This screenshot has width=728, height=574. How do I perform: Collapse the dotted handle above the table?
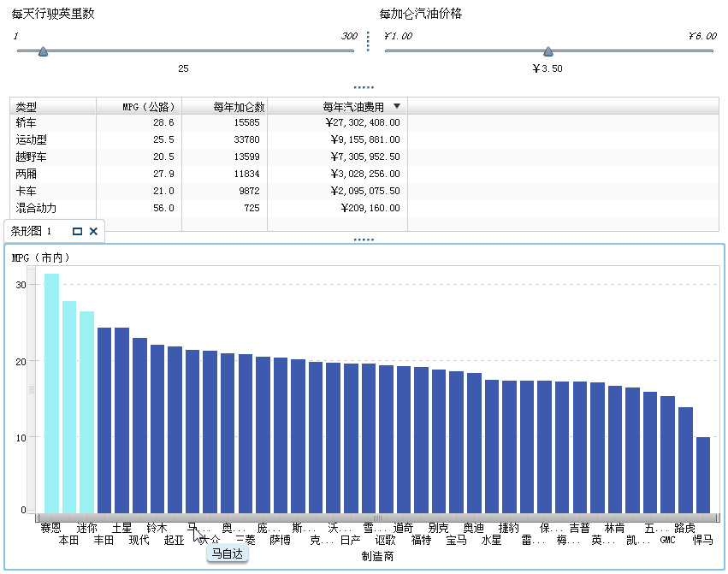tap(362, 86)
